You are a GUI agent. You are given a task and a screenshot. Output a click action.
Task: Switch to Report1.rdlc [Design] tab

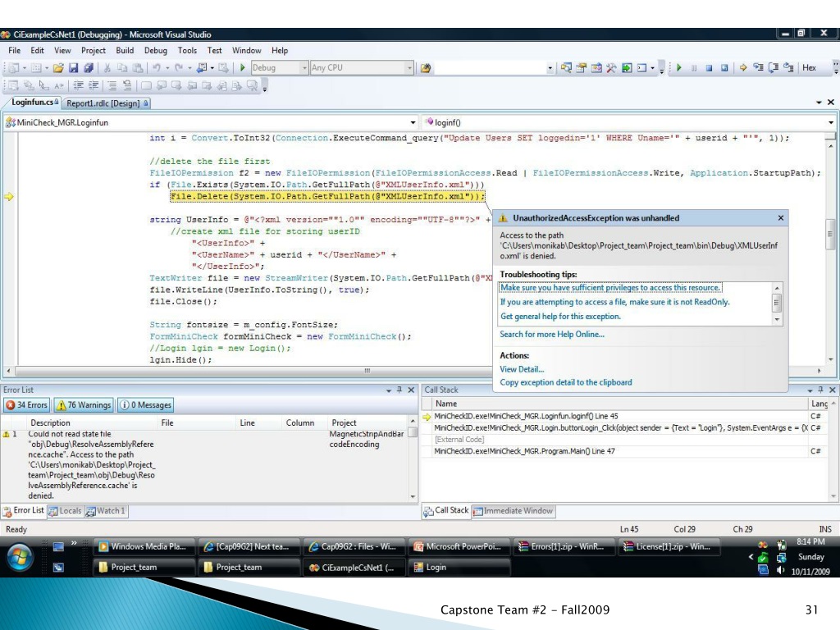pyautogui.click(x=107, y=103)
